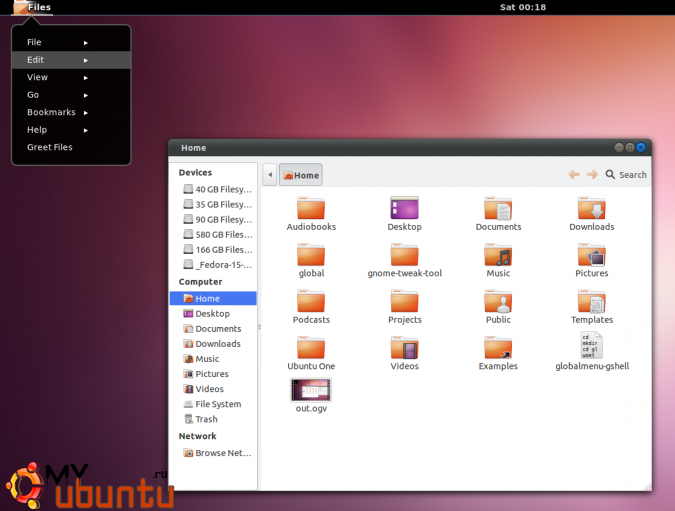Open the Pictures folder in main pane
This screenshot has height=511, width=675.
[x=591, y=255]
